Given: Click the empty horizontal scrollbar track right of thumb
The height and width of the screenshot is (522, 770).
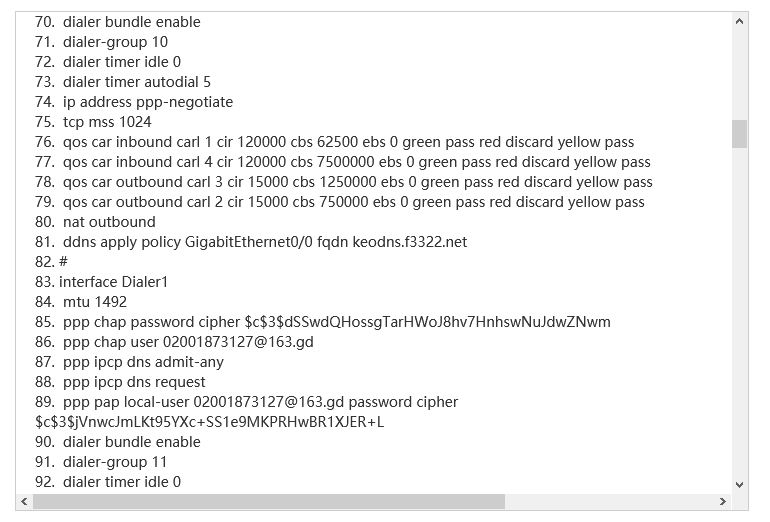Looking at the screenshot, I should (x=610, y=501).
